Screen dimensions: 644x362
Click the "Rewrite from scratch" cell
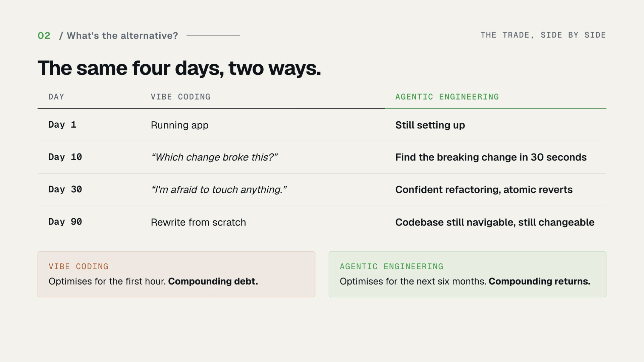pos(198,222)
